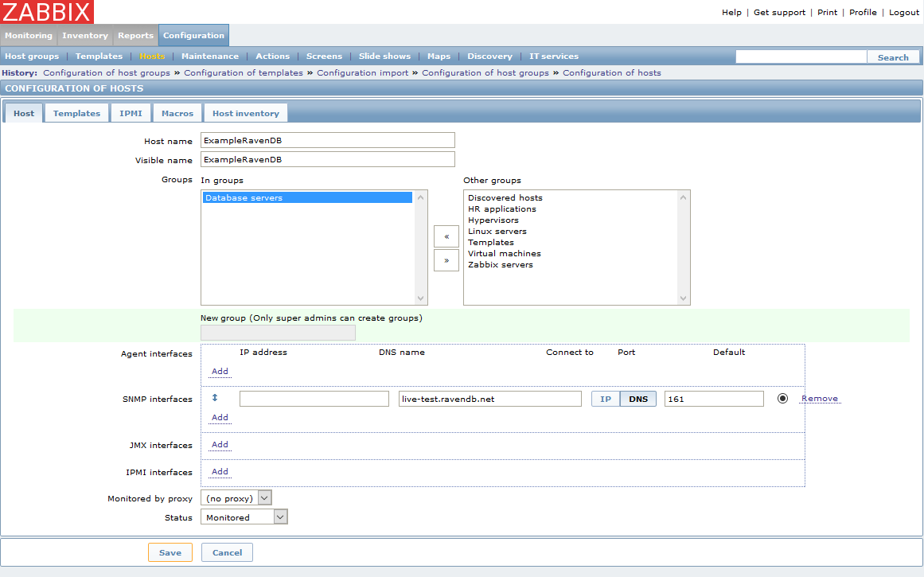The image size is (924, 577).
Task: Click In groups list scrollbar down arrow
Action: tap(420, 298)
